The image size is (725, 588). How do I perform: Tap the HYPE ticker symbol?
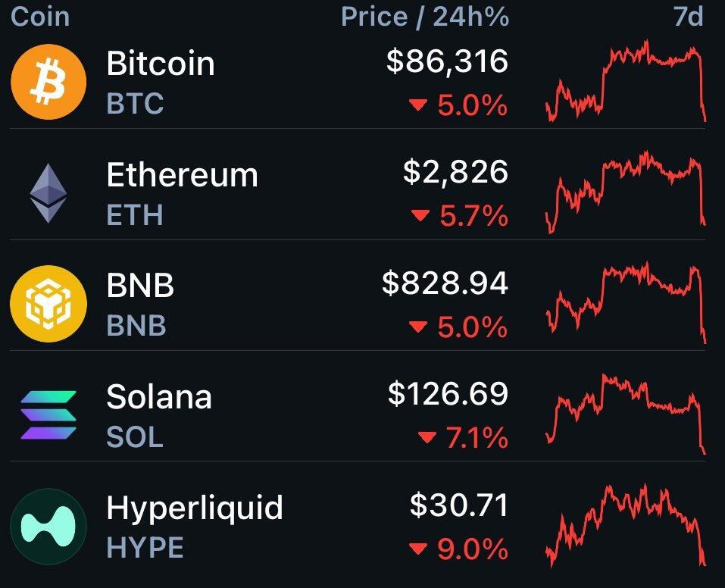145,547
